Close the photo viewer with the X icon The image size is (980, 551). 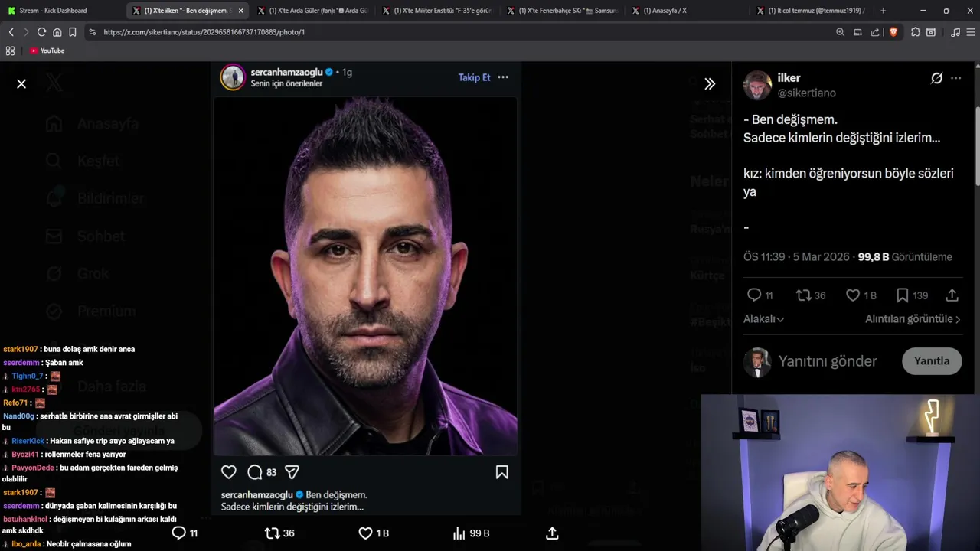tap(21, 84)
